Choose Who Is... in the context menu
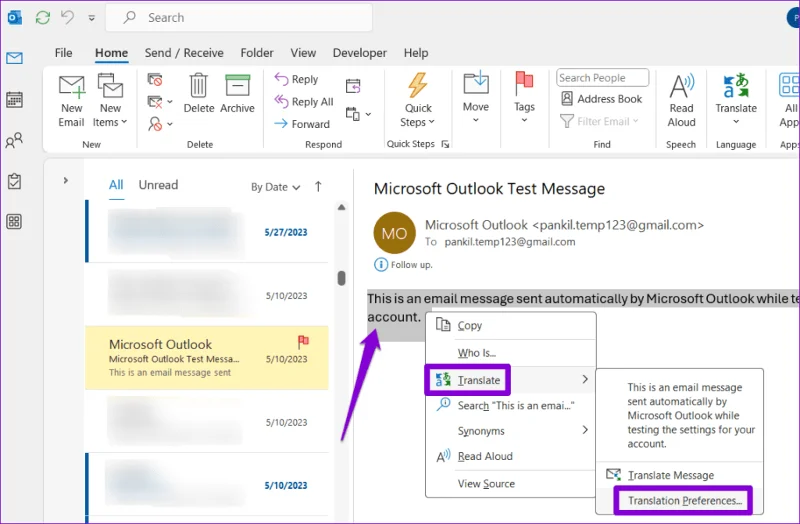 pos(511,353)
